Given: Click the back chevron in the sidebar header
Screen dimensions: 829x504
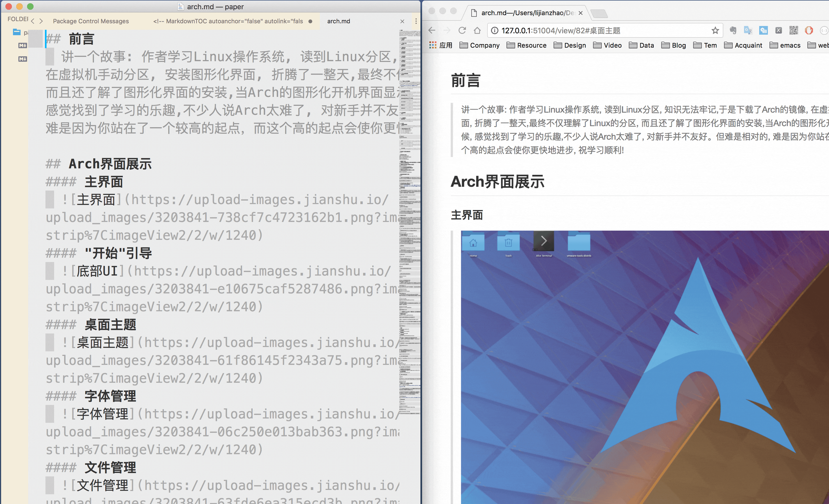Looking at the screenshot, I should click(x=32, y=21).
